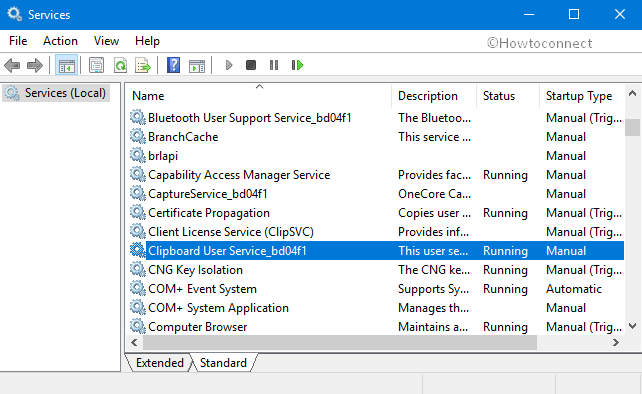Sort by the Status column header
The height and width of the screenshot is (394, 642).
508,96
